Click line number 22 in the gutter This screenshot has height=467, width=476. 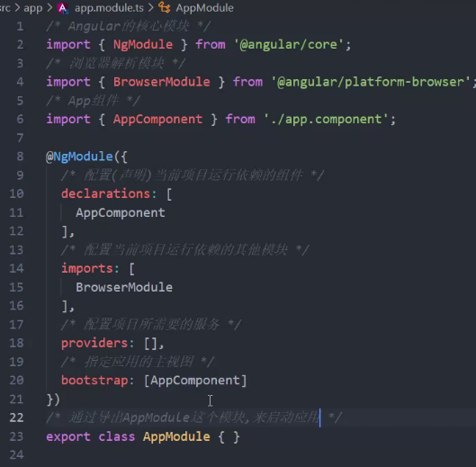pyautogui.click(x=16, y=418)
